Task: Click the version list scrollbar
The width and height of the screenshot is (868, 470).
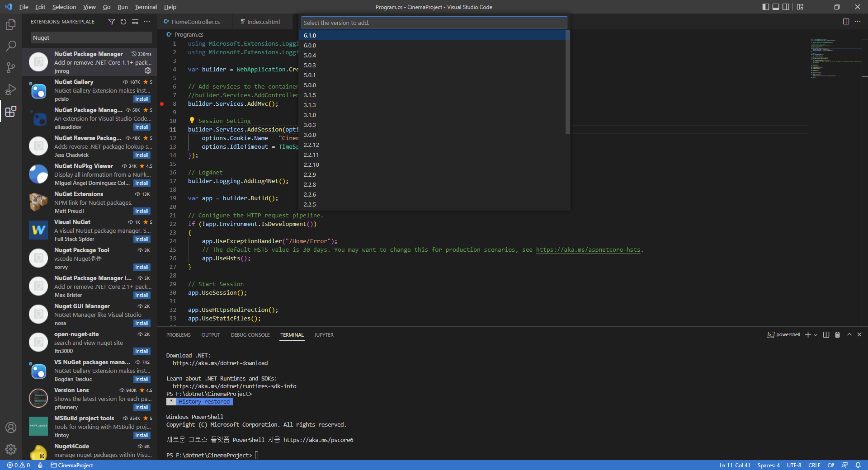Action: 567,82
